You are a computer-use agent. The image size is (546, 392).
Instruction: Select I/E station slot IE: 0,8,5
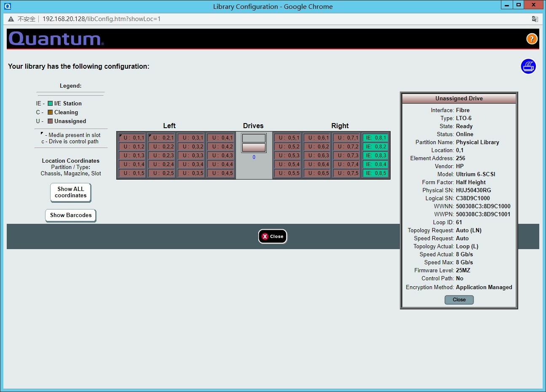point(375,173)
